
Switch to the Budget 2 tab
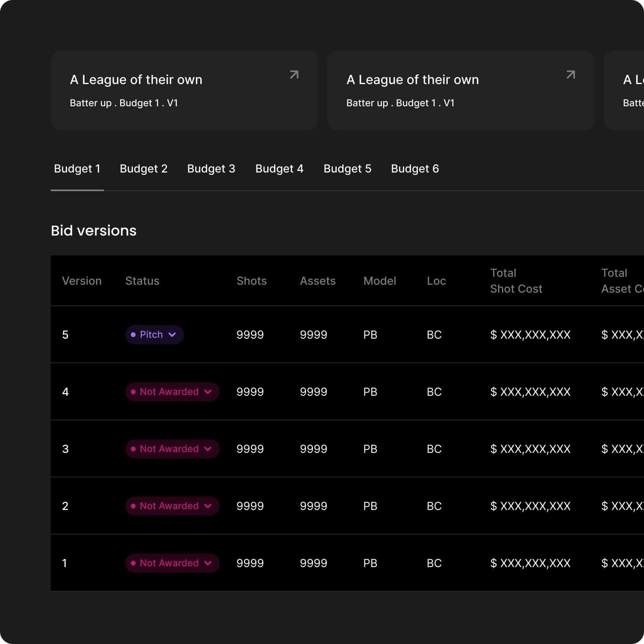pos(144,169)
